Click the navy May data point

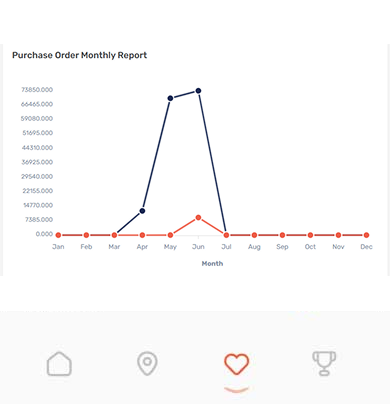pyautogui.click(x=170, y=98)
